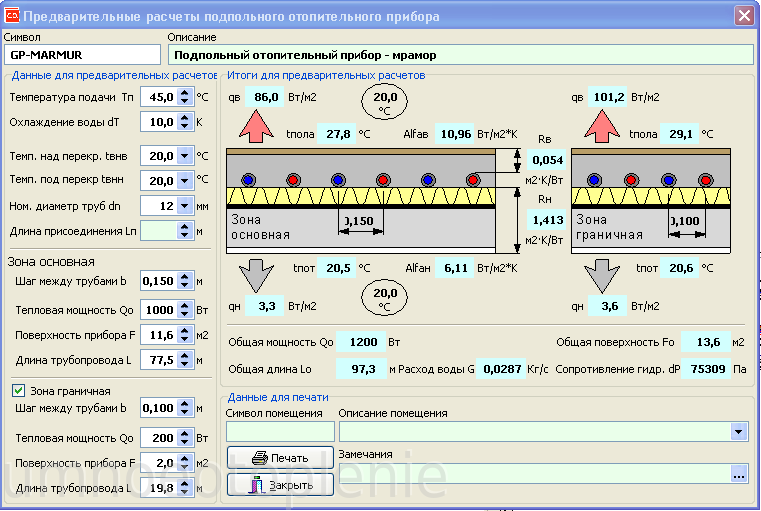Click the ellipsis button beside Замечания

pos(739,474)
